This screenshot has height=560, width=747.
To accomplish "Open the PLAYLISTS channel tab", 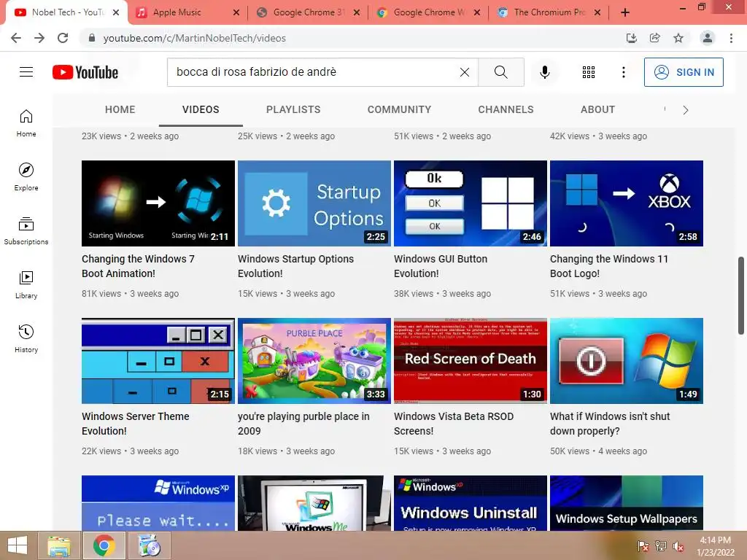I will tap(293, 109).
